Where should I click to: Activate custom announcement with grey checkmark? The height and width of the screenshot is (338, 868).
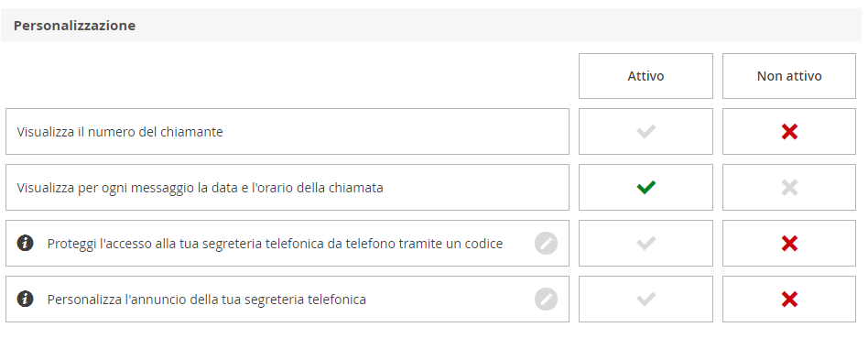pyautogui.click(x=646, y=300)
